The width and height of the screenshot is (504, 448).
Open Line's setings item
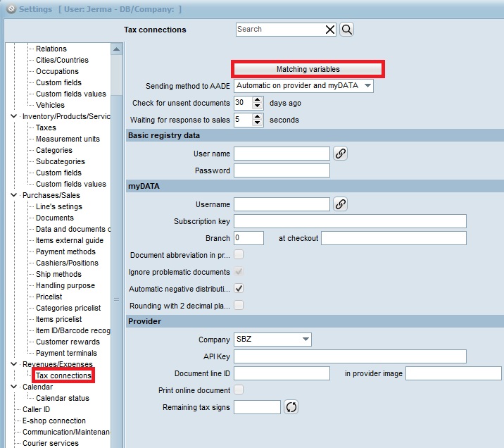click(59, 206)
